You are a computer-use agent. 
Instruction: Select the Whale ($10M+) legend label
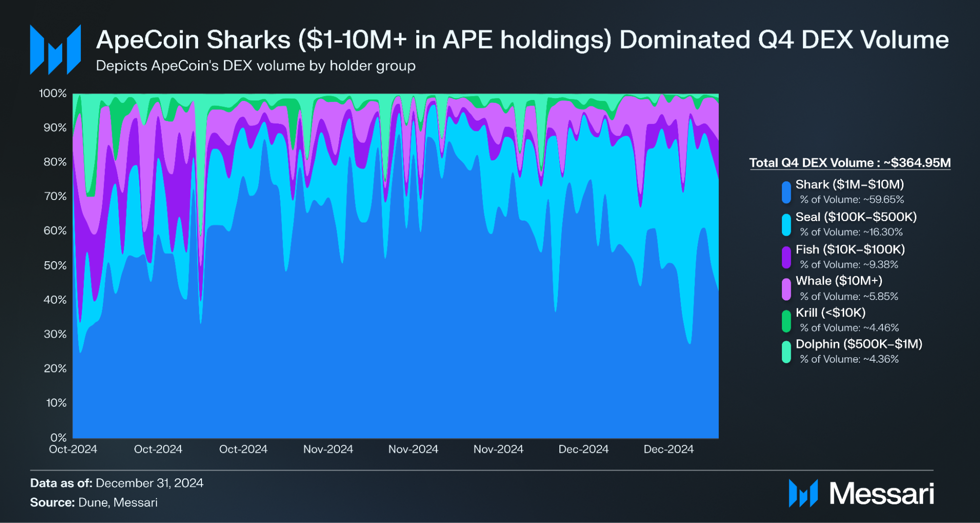pyautogui.click(x=838, y=281)
